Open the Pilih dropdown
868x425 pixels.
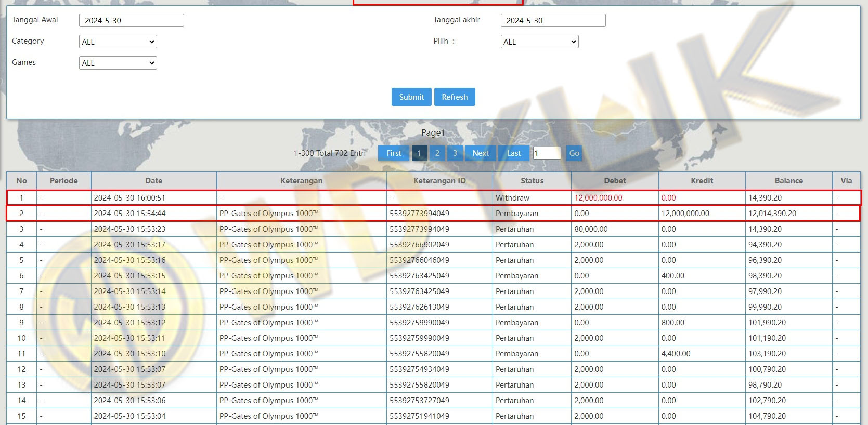point(539,42)
